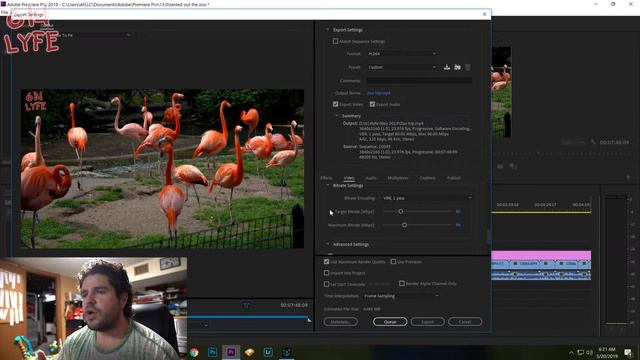Open the Captions tab
This screenshot has height=360, width=640.
pyautogui.click(x=427, y=178)
